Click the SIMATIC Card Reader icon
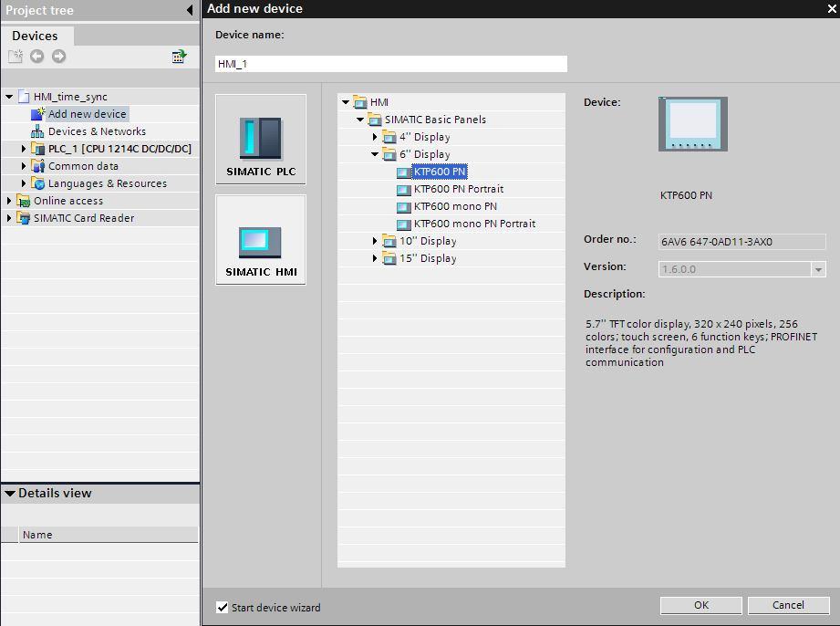The width and height of the screenshot is (840, 626). (23, 218)
